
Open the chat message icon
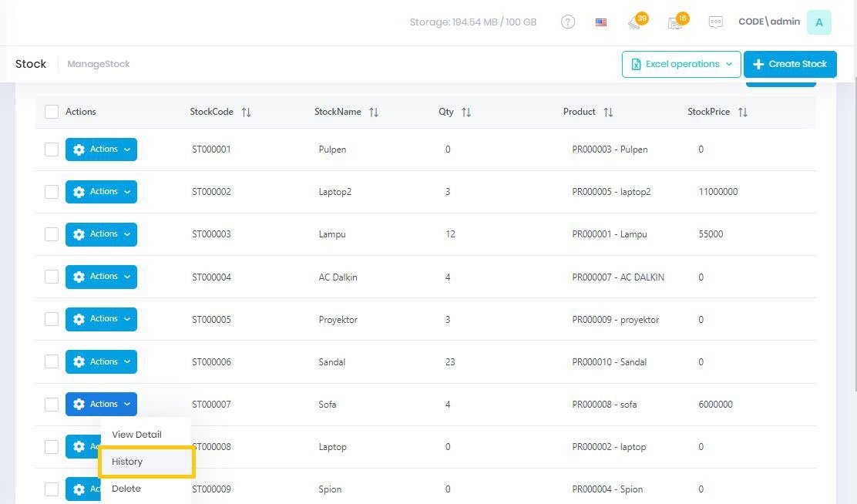tap(716, 22)
